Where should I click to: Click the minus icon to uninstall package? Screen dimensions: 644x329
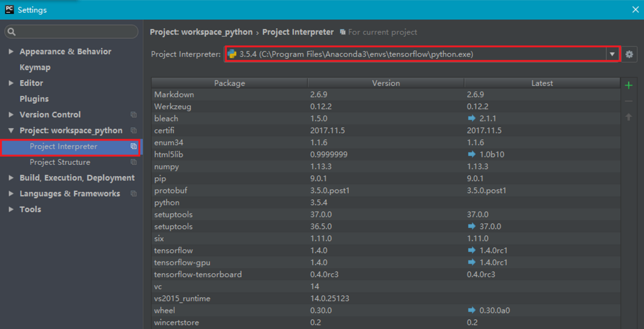[628, 102]
